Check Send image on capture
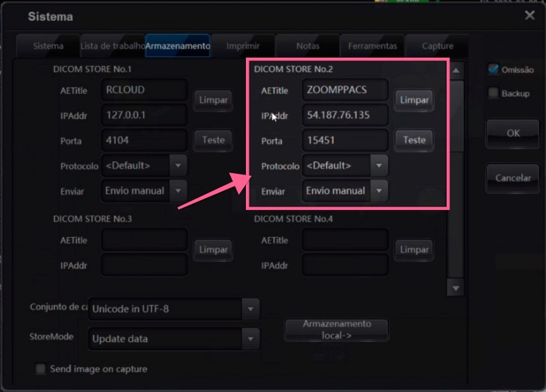The height and width of the screenshot is (392, 546). (x=41, y=369)
